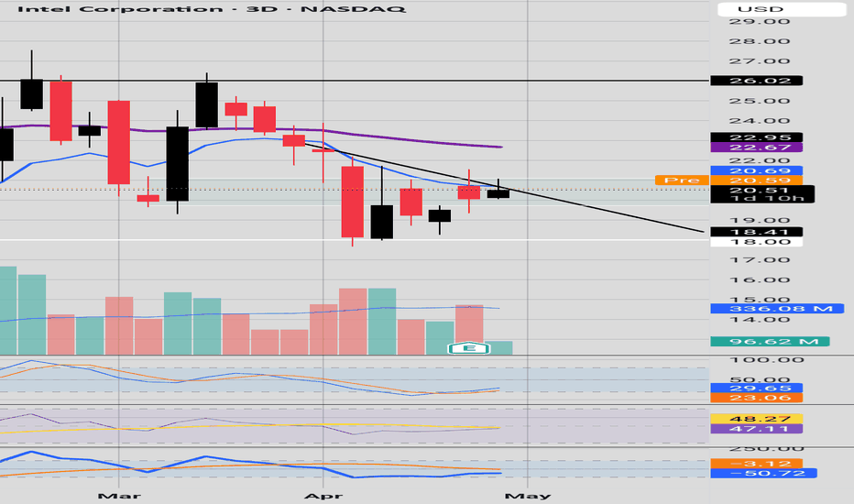Viewport: 854px width, 504px height.
Task: Click the 18.41 trendline price label
Action: tap(756, 232)
